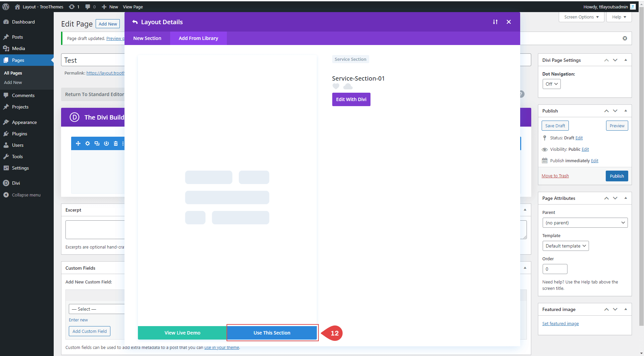The width and height of the screenshot is (644, 356).
Task: Duplicate the section using clone icon
Action: coord(97,143)
